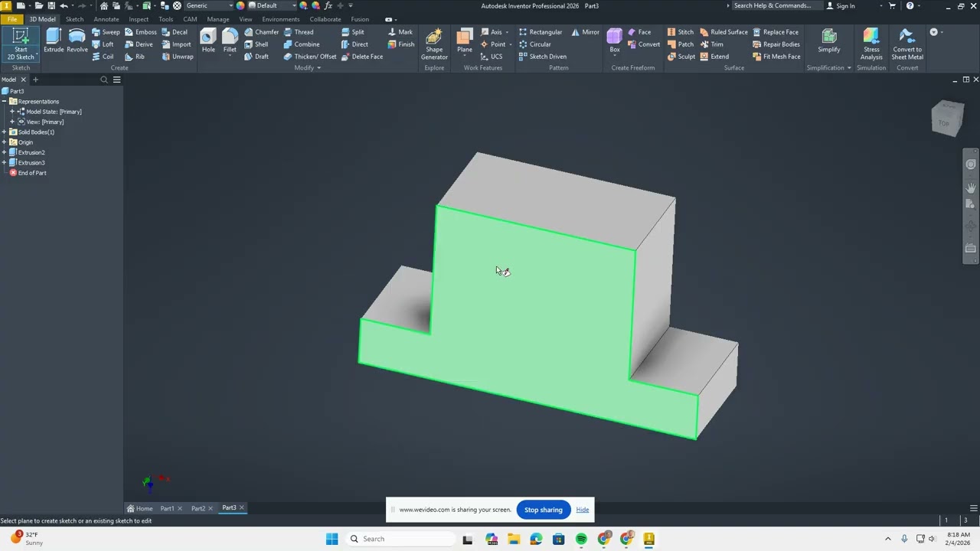The width and height of the screenshot is (980, 551).
Task: Open the Simplify tool
Action: tap(828, 41)
